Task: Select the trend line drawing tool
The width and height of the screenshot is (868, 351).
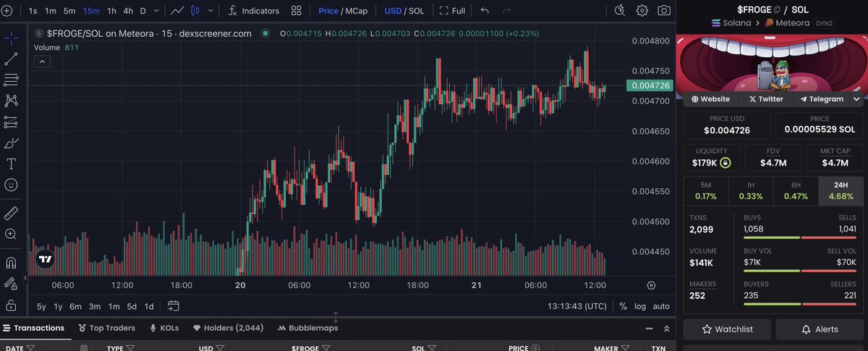Action: click(11, 59)
